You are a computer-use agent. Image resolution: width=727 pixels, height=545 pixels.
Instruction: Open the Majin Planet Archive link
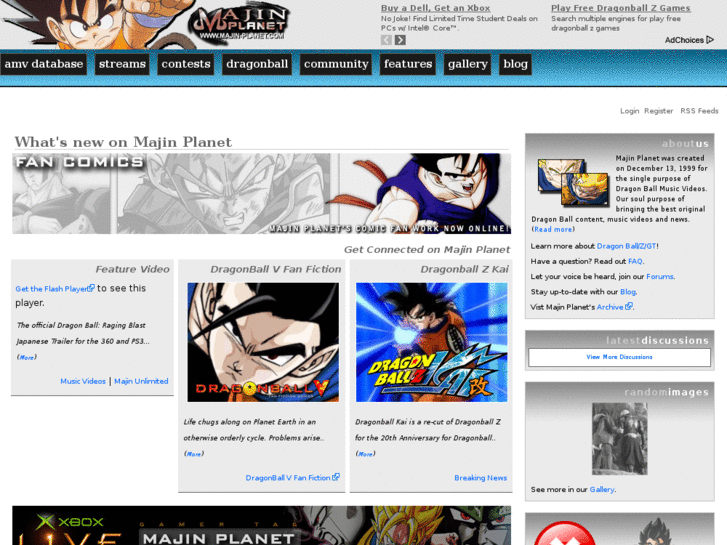(614, 307)
